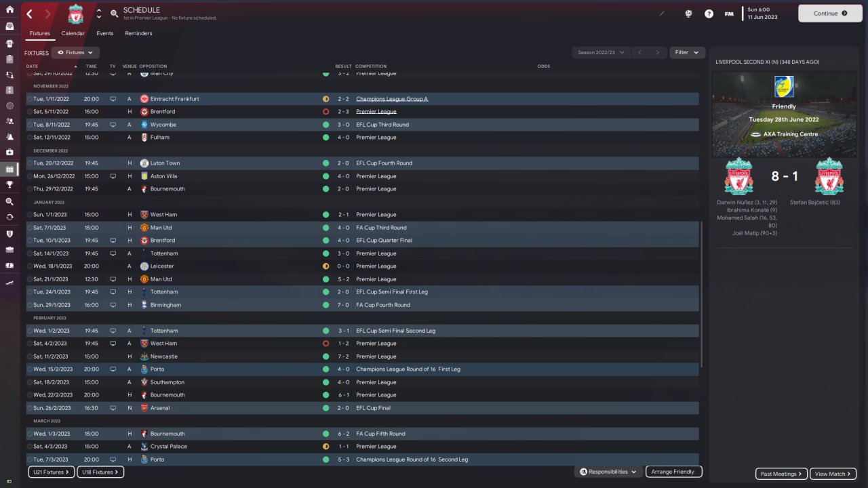
Task: Open the Transfers arrows icon in sidebar
Action: [x=9, y=217]
